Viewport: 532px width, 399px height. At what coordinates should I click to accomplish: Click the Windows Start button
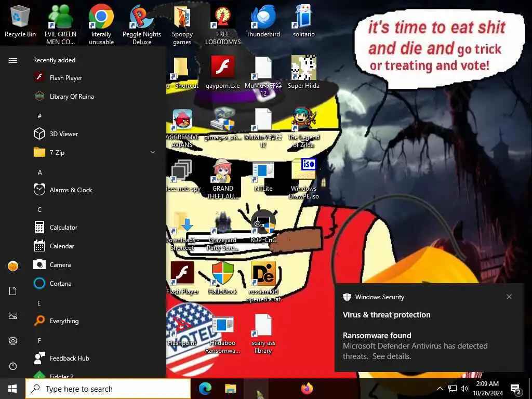12,389
